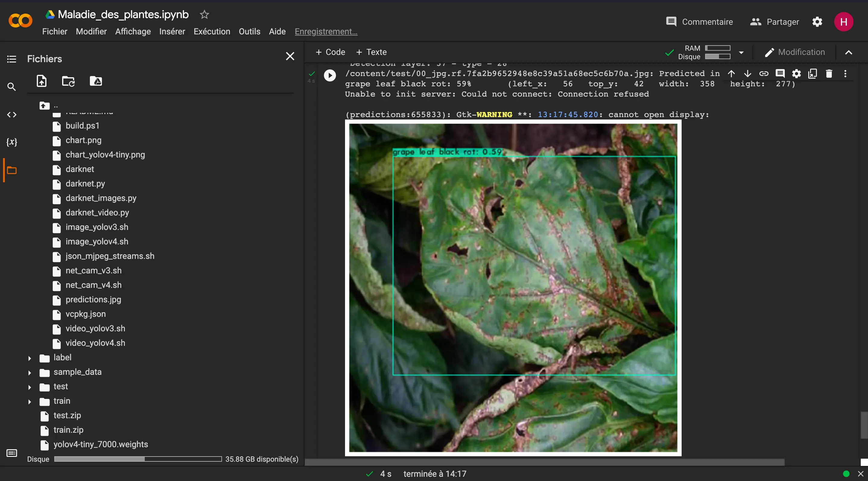Run the cell with the play button

click(x=330, y=75)
